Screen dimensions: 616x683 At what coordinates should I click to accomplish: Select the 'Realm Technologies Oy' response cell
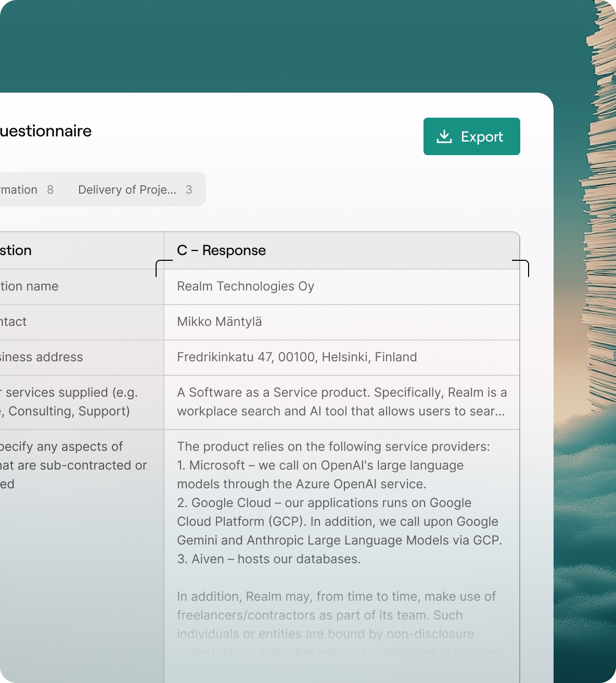pos(342,287)
